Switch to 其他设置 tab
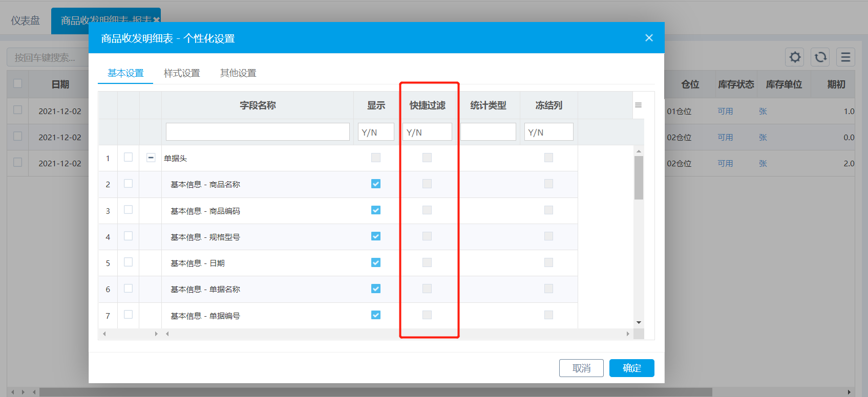This screenshot has height=397, width=868. pyautogui.click(x=238, y=73)
